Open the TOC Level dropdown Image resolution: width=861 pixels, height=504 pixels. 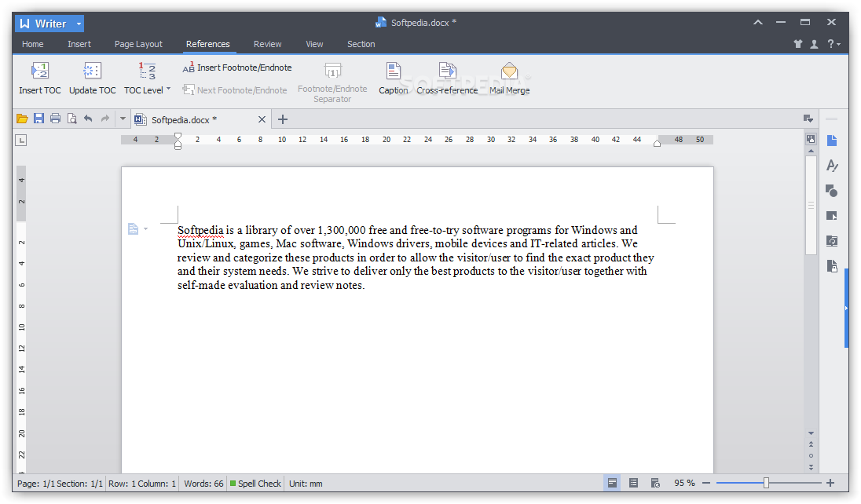tap(147, 90)
